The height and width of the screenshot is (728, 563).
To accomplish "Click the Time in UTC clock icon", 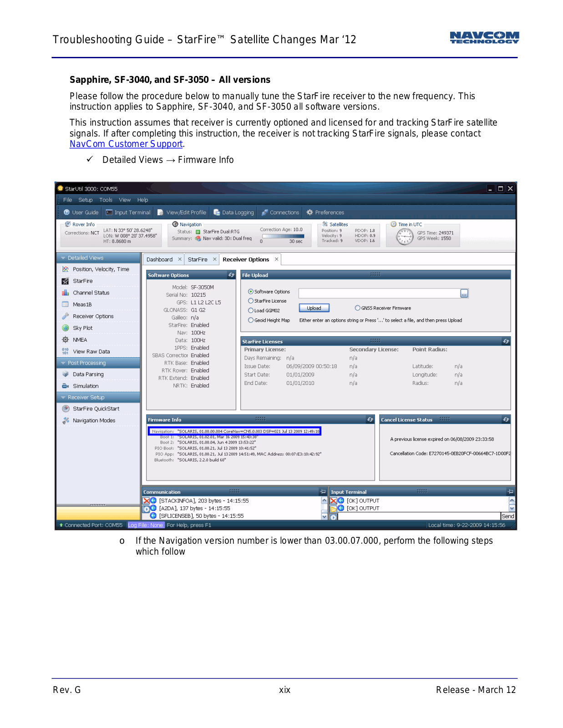I will [x=405, y=237].
